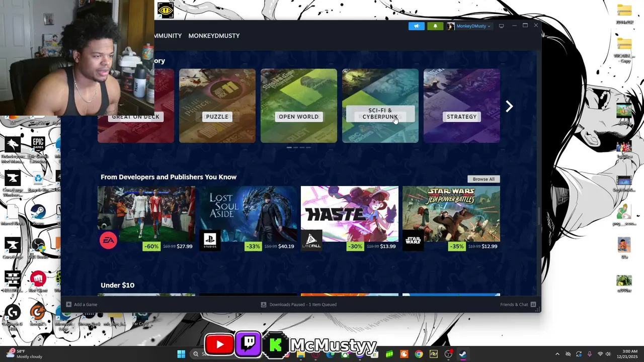Open the taskbar clock and date
This screenshot has height=362, width=644.
pyautogui.click(x=628, y=354)
